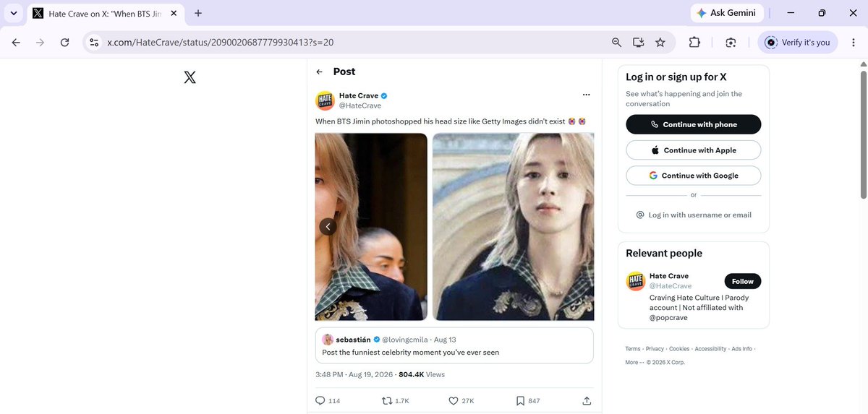Bookmark the post showing 847 bookmarks
Viewport: 868px width, 414px height.
click(520, 401)
